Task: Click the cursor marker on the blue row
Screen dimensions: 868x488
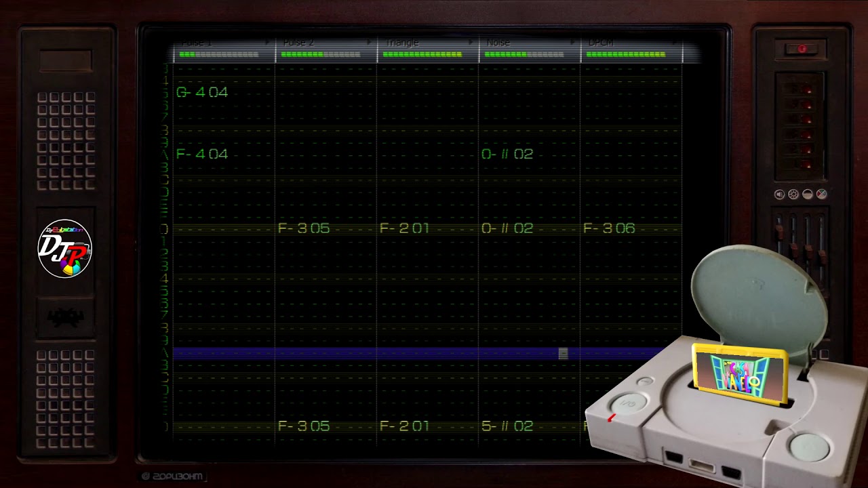Action: point(563,353)
